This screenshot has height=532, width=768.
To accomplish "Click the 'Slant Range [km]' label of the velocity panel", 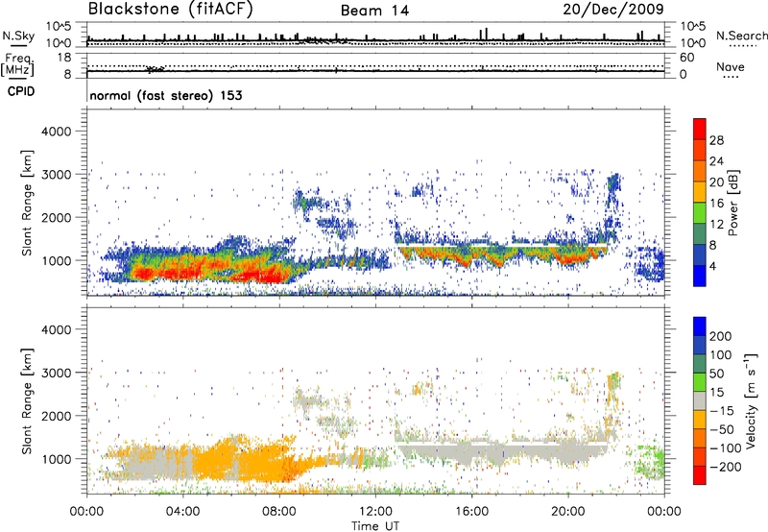I will click(27, 401).
